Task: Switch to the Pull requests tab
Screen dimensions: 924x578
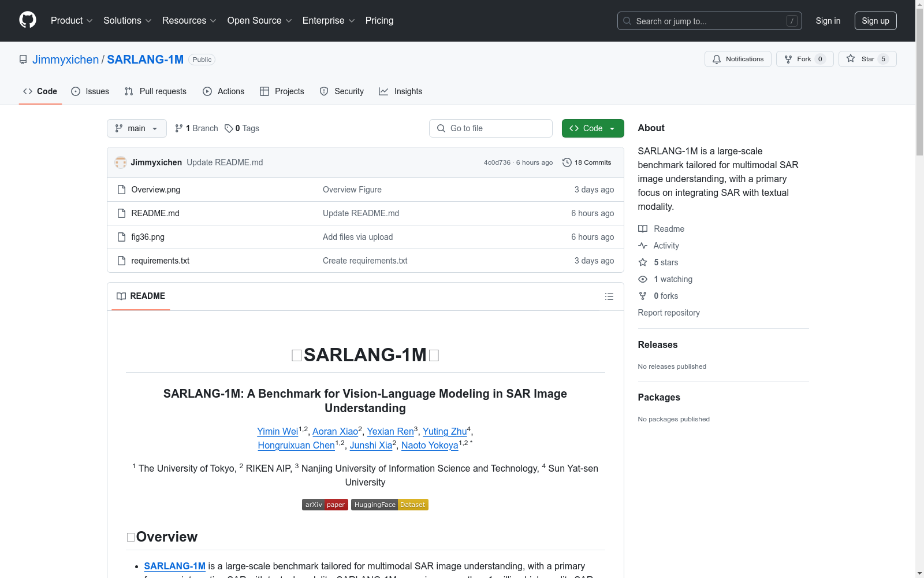Action: [155, 91]
